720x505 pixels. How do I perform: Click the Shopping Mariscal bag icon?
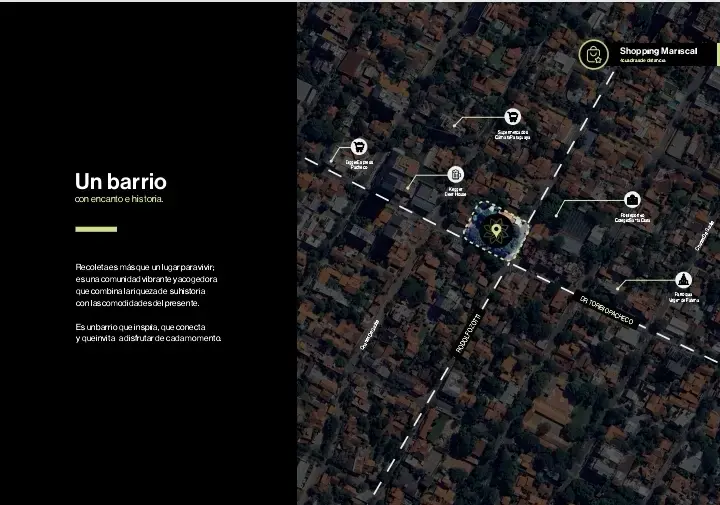click(x=594, y=54)
